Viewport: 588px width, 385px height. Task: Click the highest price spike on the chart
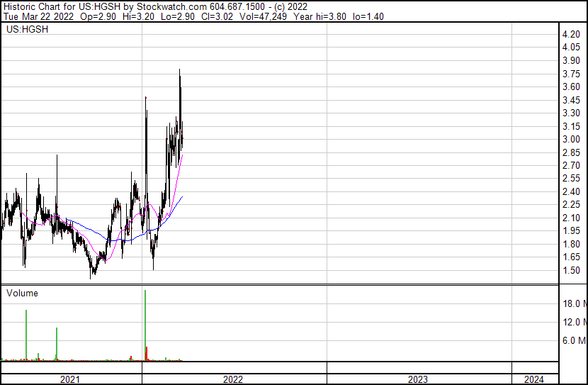click(x=179, y=71)
